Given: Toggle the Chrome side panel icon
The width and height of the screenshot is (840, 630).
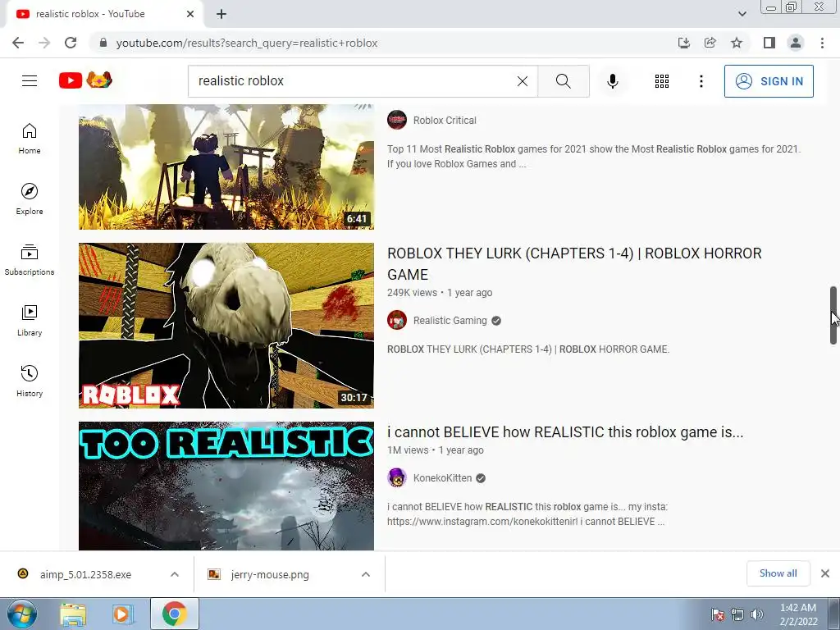Looking at the screenshot, I should [x=769, y=43].
